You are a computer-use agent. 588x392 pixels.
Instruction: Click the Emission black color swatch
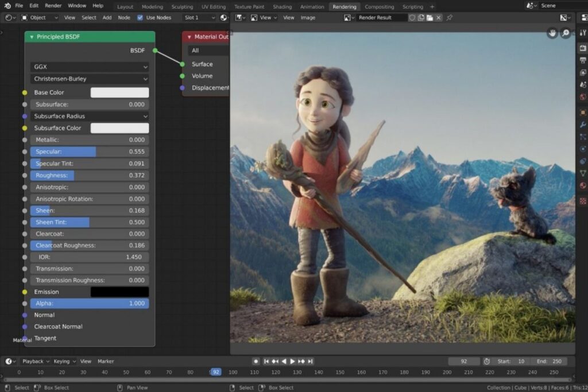[119, 292]
